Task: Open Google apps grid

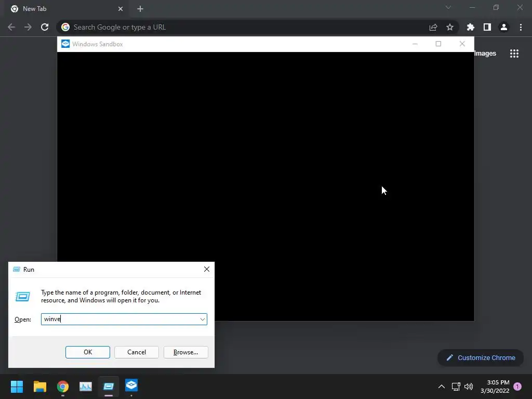Action: pyautogui.click(x=514, y=54)
